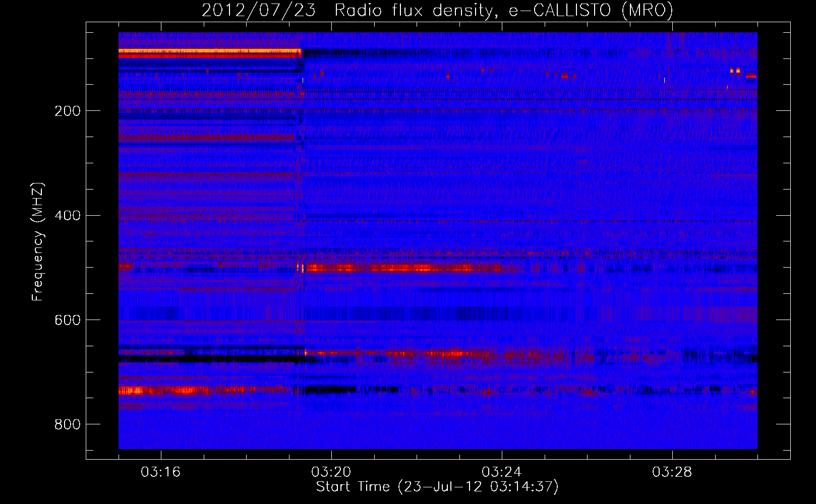Click the 'Start Time (23-Jul-12 03:14:37)' label
The image size is (816, 504).
pyautogui.click(x=437, y=487)
